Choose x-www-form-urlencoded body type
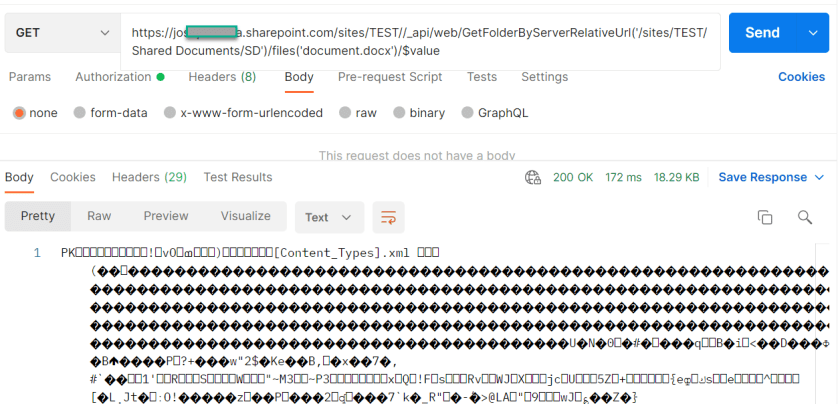The height and width of the screenshot is (404, 838). point(170,113)
